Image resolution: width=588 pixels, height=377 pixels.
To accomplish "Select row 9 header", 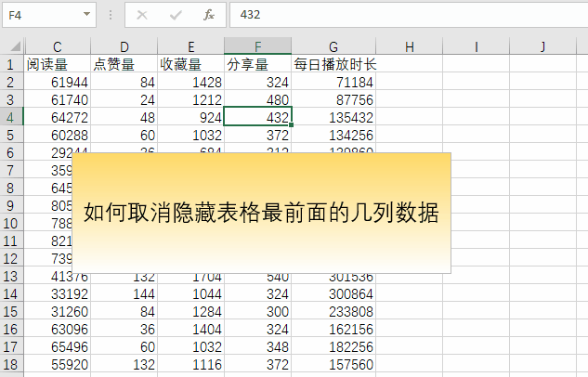I will (11, 205).
